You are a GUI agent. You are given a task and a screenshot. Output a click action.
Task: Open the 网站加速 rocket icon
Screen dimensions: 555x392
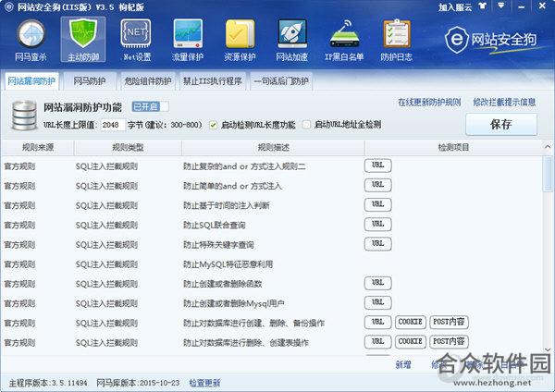tap(292, 40)
